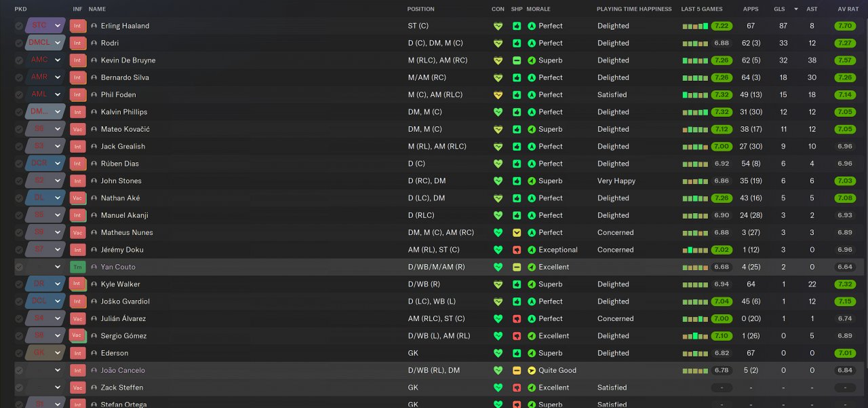Open Nathan Aké's DL position dropdown
The height and width of the screenshot is (408, 868).
coord(58,198)
